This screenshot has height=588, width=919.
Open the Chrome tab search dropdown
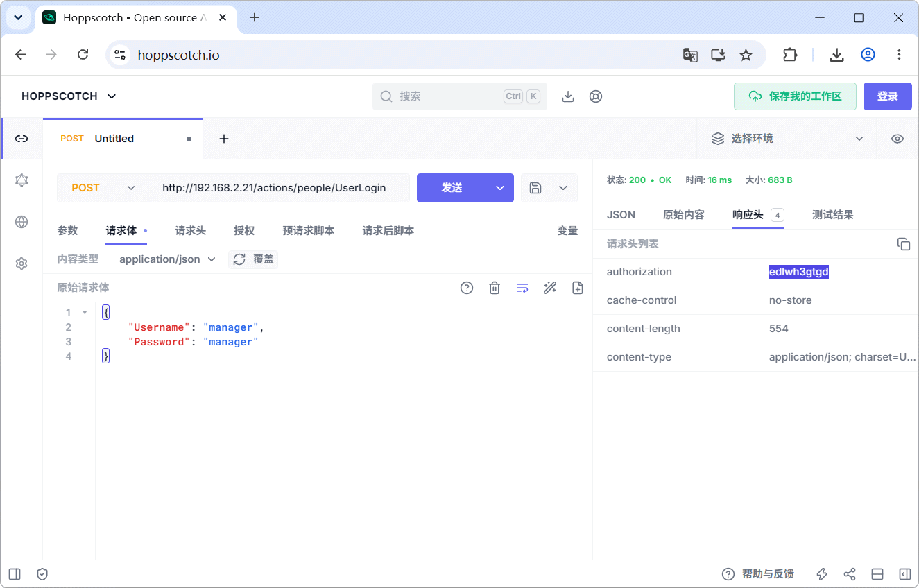(x=19, y=18)
